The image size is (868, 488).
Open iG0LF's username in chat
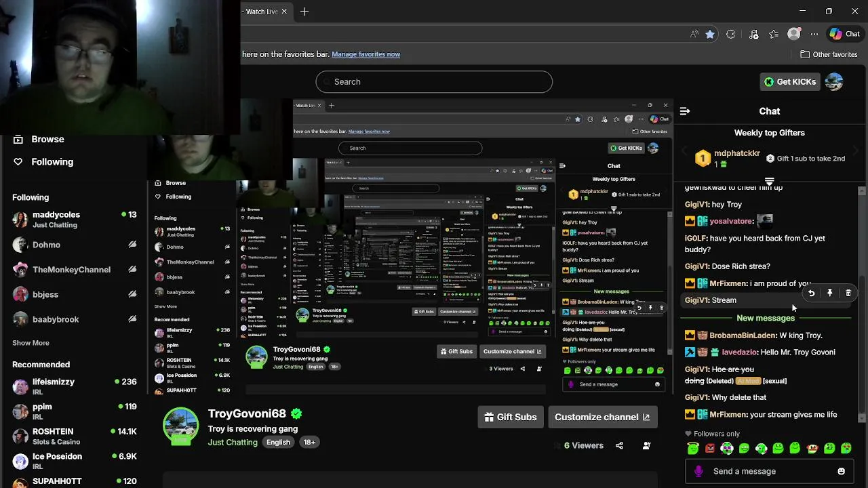coord(696,239)
